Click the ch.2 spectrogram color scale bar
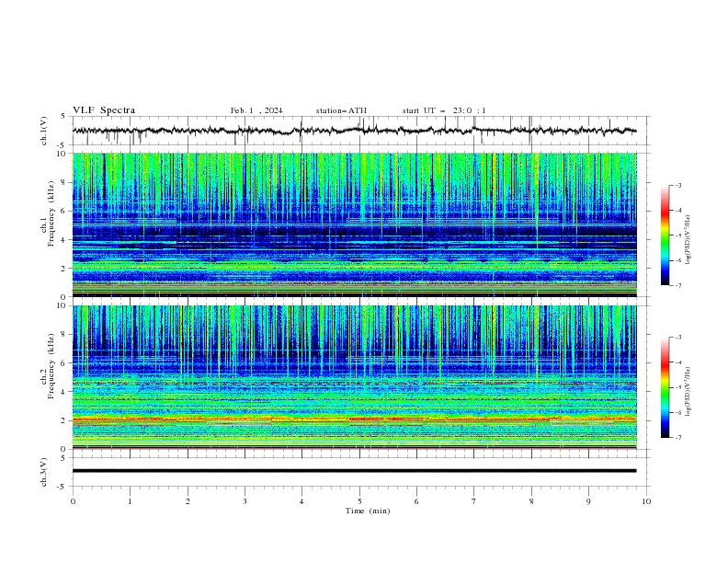The width and height of the screenshot is (728, 563). coord(665,387)
